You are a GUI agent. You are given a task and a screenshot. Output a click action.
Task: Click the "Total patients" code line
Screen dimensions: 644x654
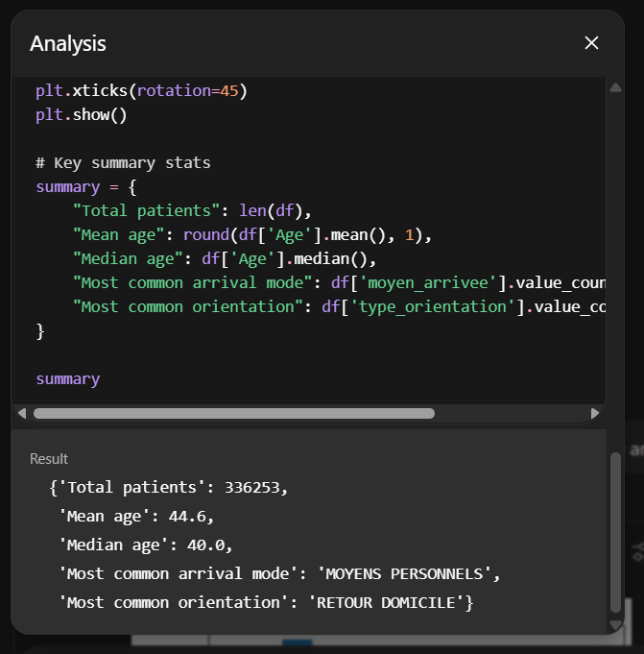(192, 211)
